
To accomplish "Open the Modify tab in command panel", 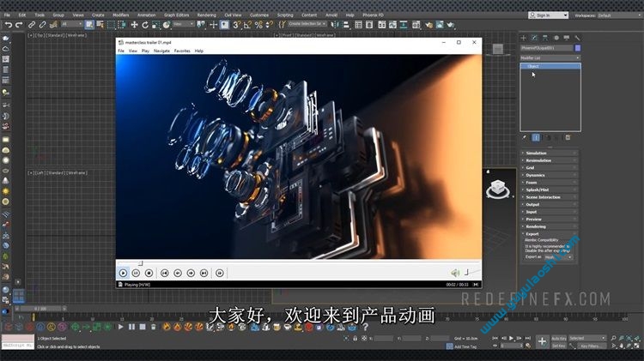I will [x=534, y=38].
